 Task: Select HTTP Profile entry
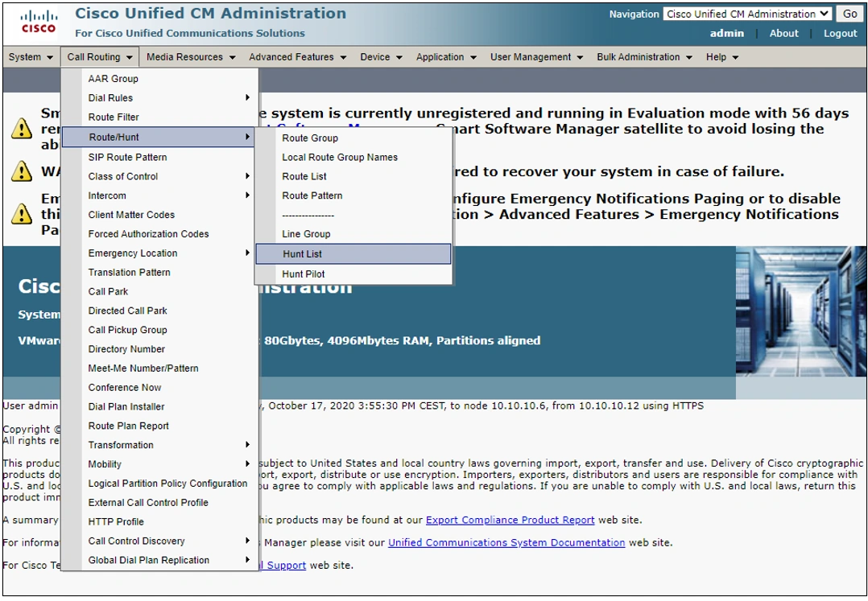click(x=159, y=522)
